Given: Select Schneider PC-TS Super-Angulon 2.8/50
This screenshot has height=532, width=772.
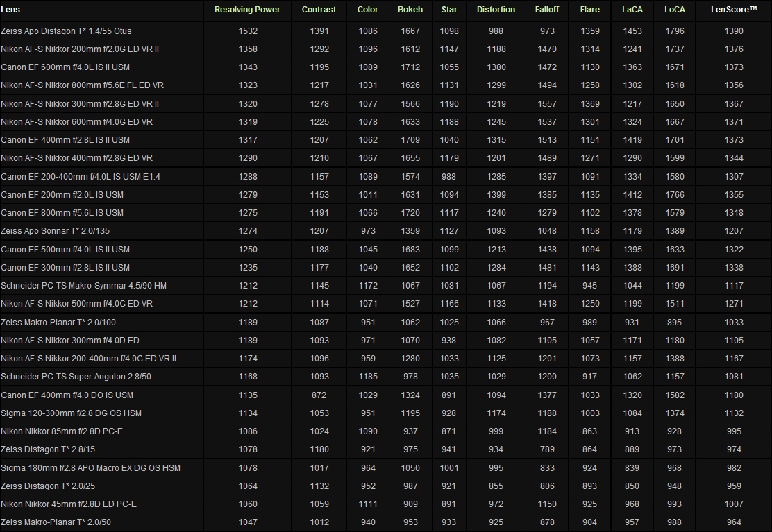Looking at the screenshot, I should coord(76,377).
